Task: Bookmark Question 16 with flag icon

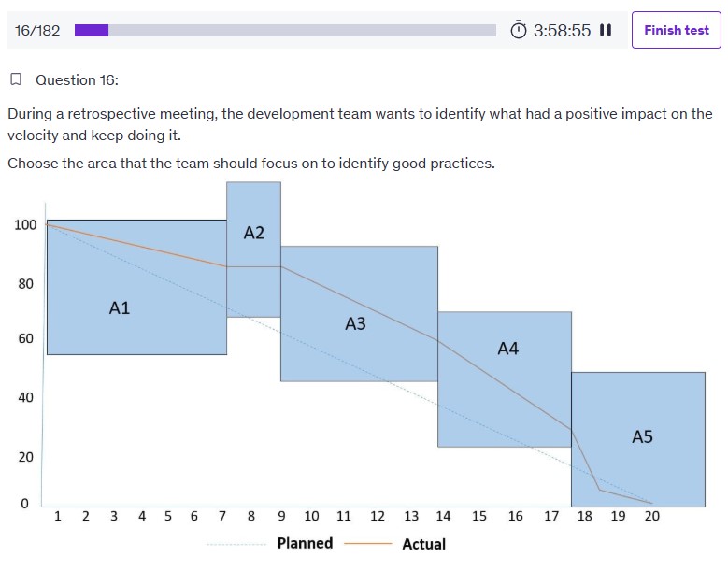Action: (x=16, y=79)
